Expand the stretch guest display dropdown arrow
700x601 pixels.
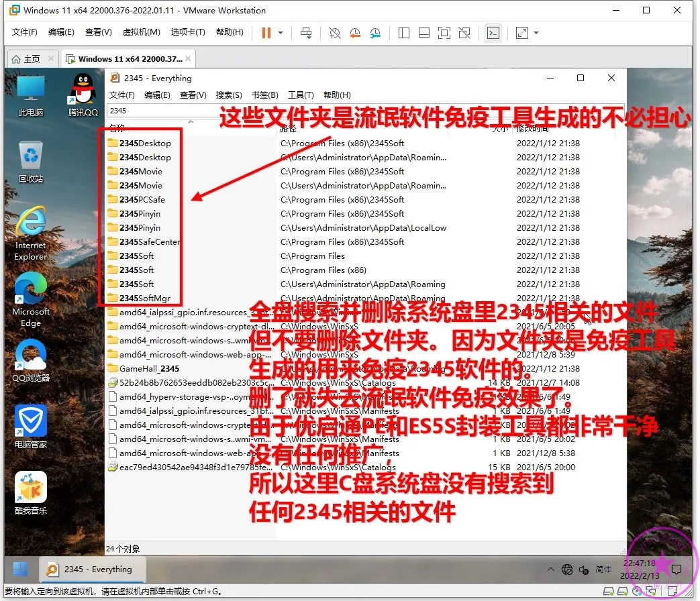coord(536,32)
